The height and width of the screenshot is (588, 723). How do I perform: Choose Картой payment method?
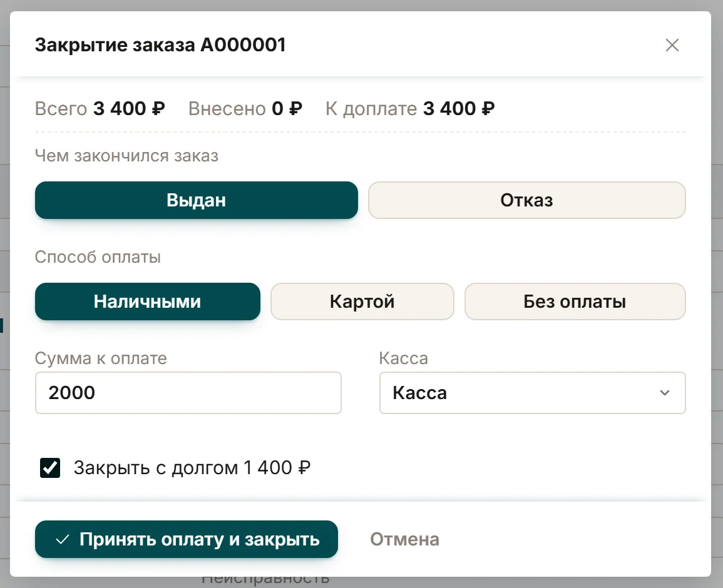pos(362,302)
